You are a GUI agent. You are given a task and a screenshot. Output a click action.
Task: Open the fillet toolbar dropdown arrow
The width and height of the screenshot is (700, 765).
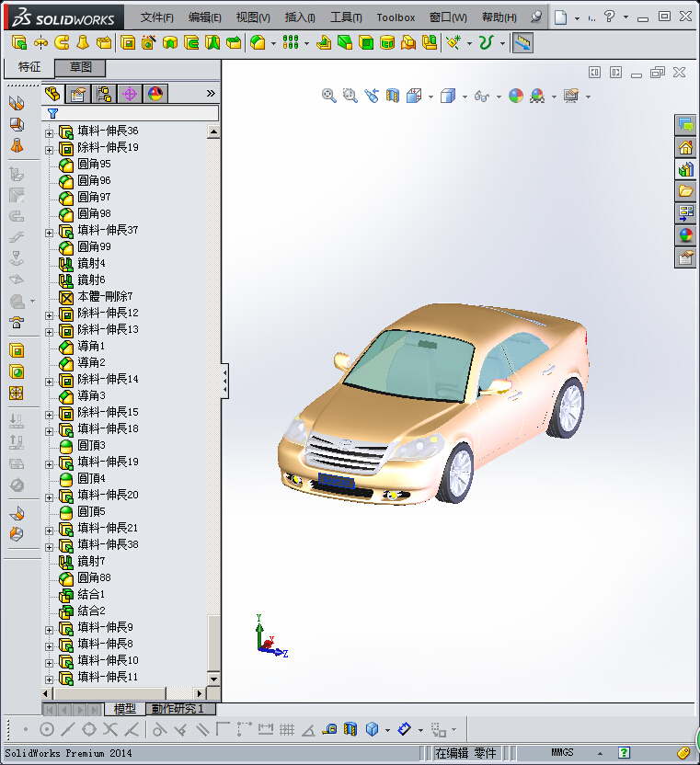273,43
